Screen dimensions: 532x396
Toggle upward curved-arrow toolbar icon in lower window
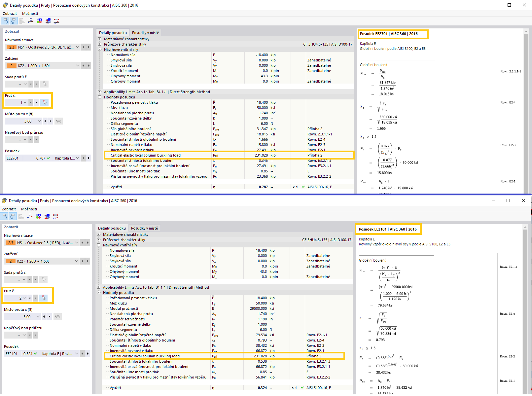(x=5, y=216)
